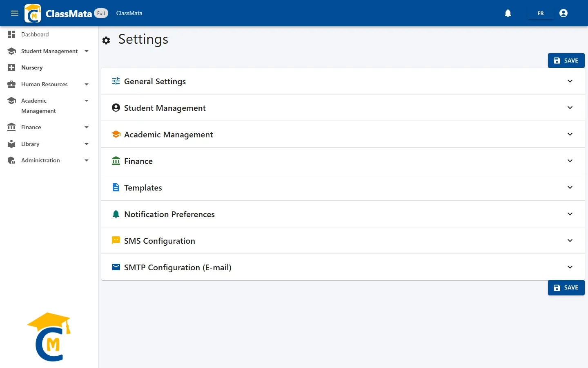The width and height of the screenshot is (588, 368).
Task: Click the ClassMata logo in header
Action: point(33,13)
